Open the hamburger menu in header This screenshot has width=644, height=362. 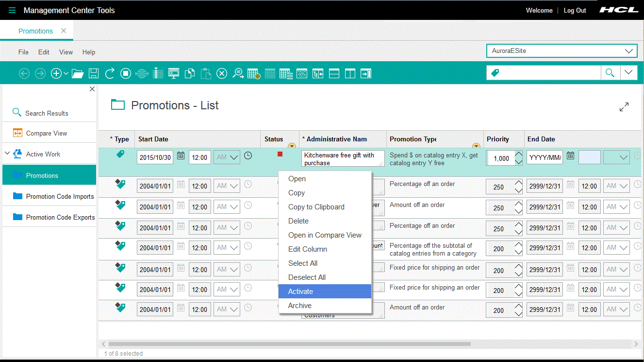(x=12, y=10)
